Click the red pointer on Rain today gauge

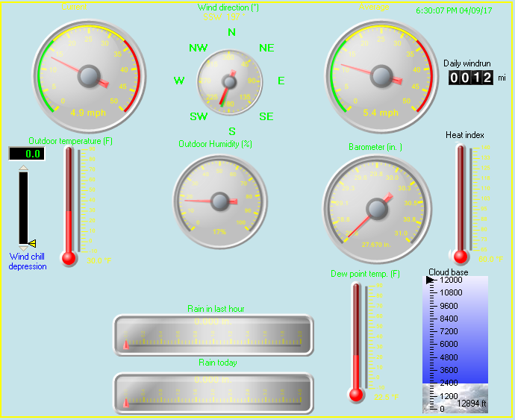(126, 403)
